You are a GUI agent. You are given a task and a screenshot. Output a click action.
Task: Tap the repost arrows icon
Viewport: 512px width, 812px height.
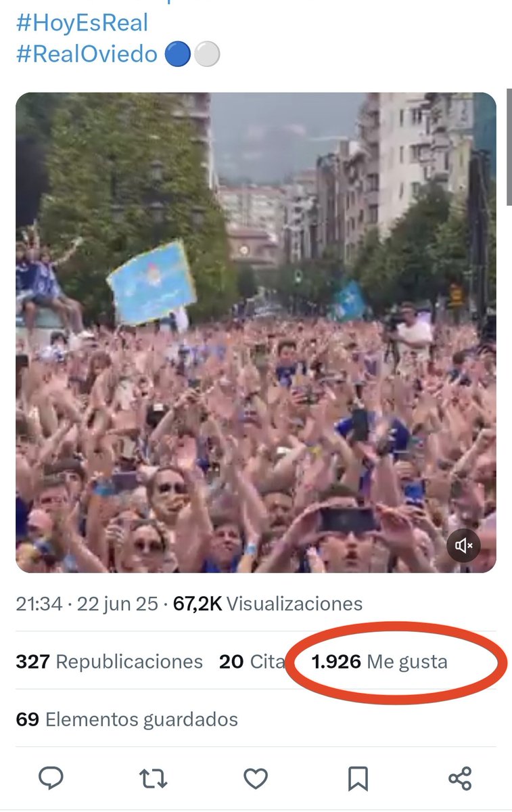(153, 779)
